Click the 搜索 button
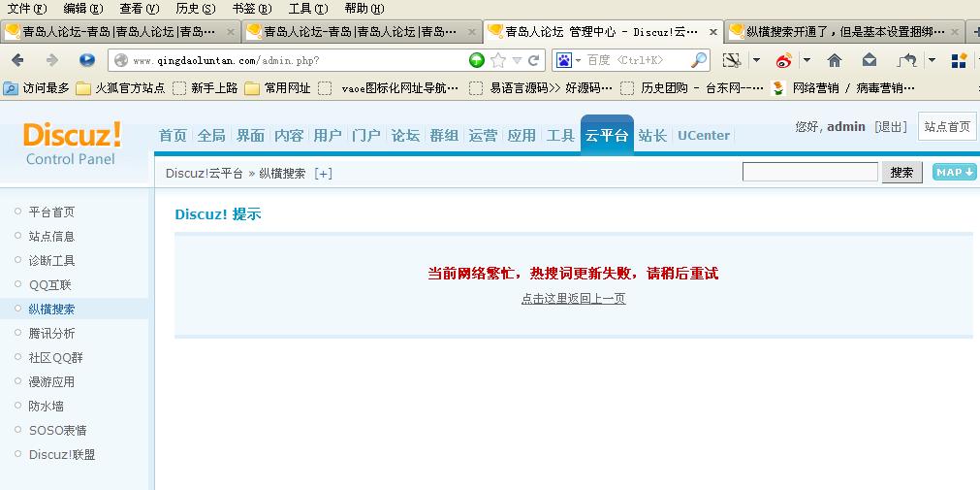 tap(901, 173)
